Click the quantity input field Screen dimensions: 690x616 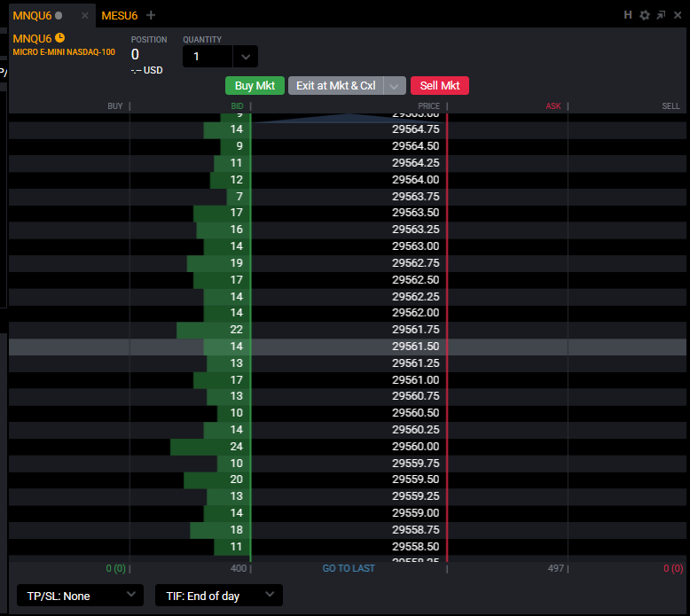[208, 57]
